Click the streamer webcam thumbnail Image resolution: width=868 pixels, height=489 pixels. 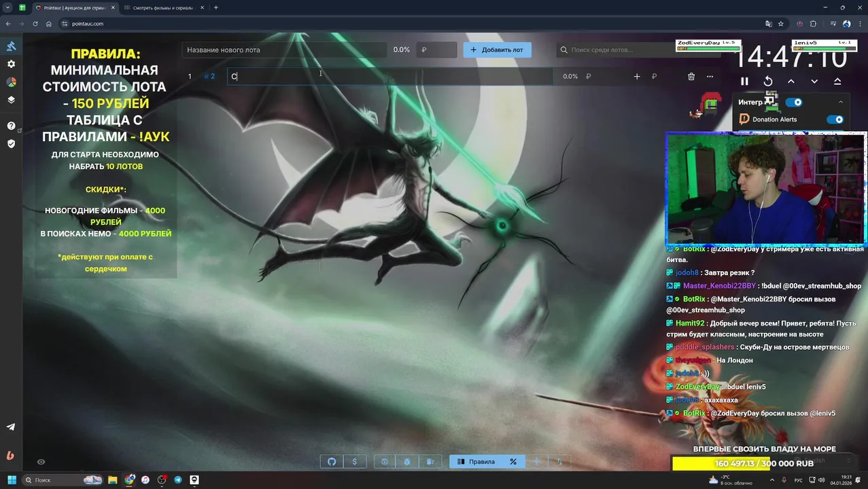(765, 189)
